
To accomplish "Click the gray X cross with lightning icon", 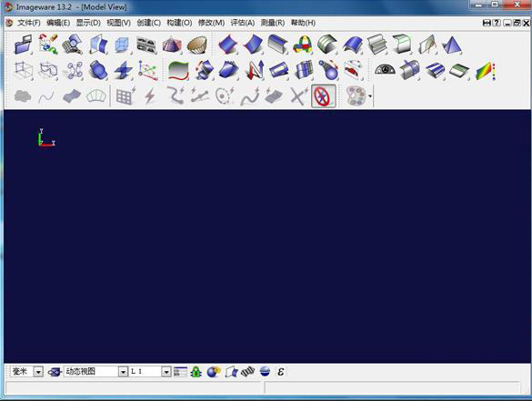I will tap(299, 96).
